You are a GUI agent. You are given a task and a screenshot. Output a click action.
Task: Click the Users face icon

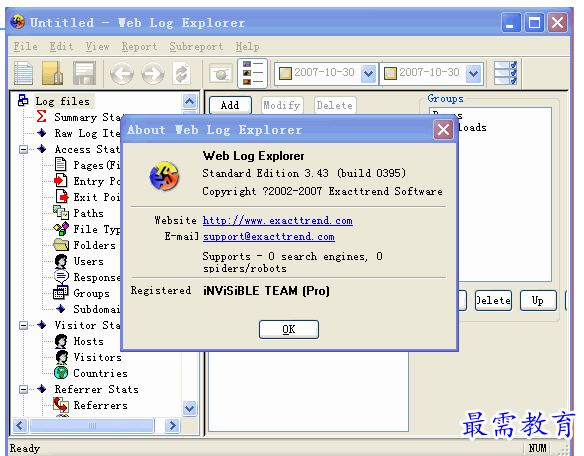61,261
